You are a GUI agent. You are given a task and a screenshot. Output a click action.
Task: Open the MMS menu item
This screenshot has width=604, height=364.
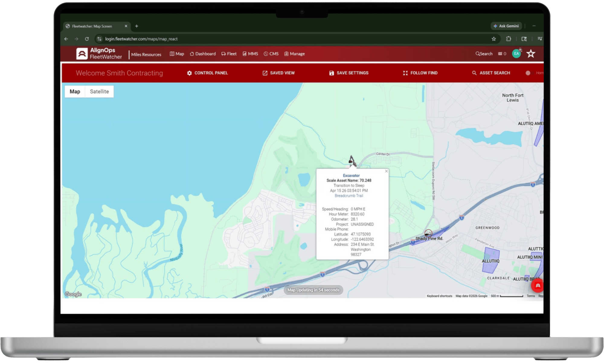point(250,54)
